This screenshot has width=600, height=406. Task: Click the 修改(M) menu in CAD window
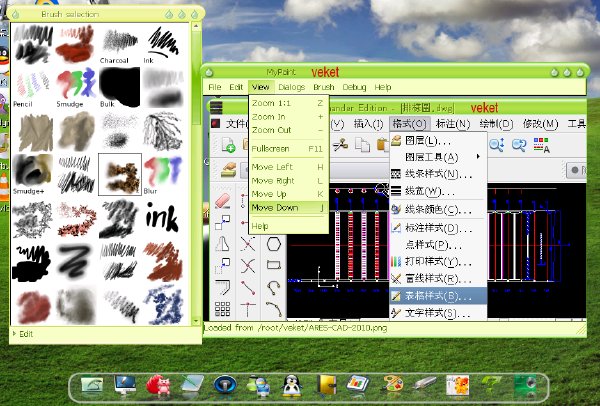click(540, 124)
